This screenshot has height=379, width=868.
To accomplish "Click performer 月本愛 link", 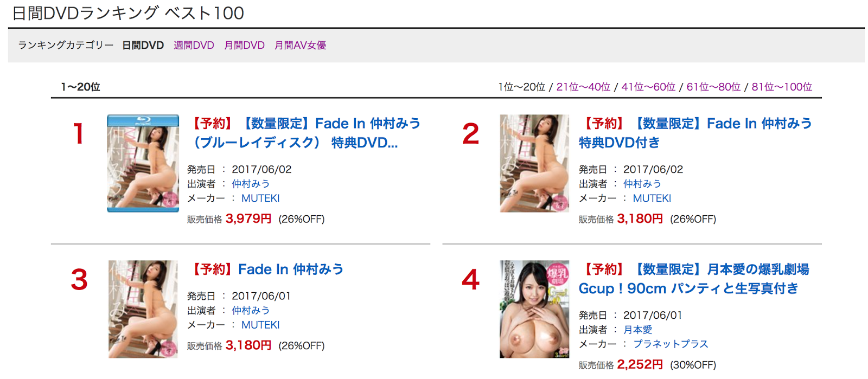I will (x=637, y=330).
